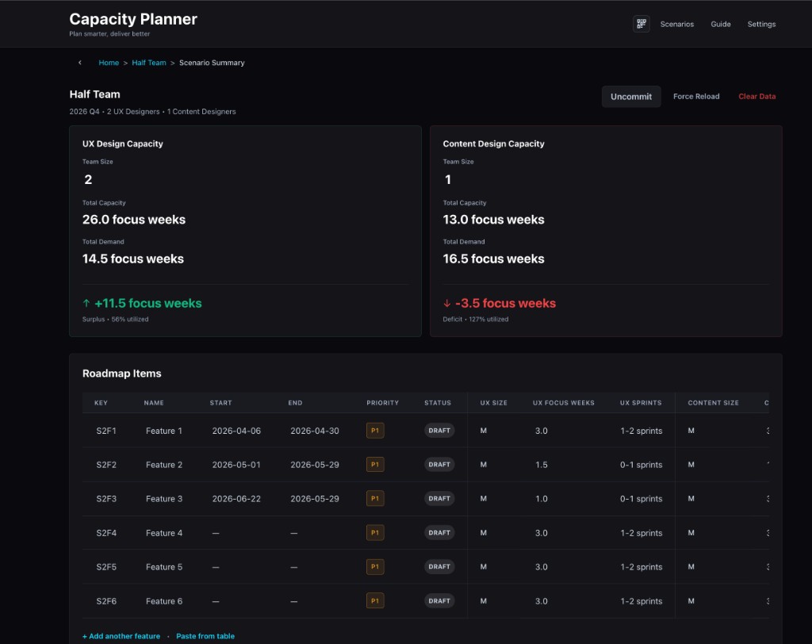Click the Force Reload button
The image size is (812, 644).
tap(696, 97)
